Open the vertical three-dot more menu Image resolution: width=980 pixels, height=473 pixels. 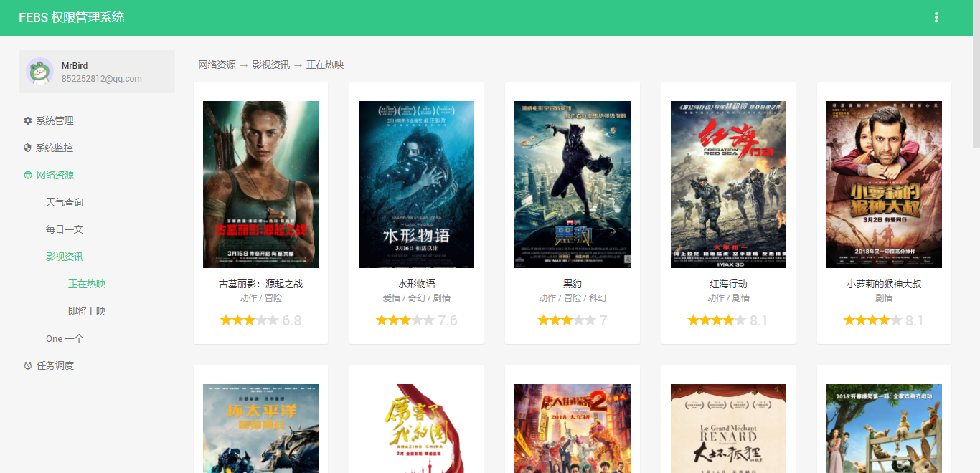[936, 17]
